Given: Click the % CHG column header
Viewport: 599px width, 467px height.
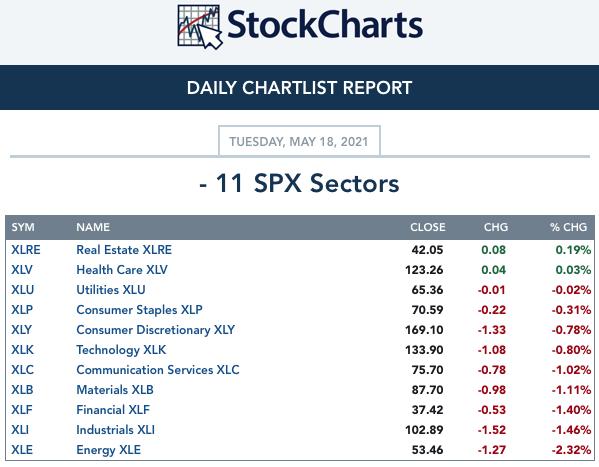Looking at the screenshot, I should [568, 227].
